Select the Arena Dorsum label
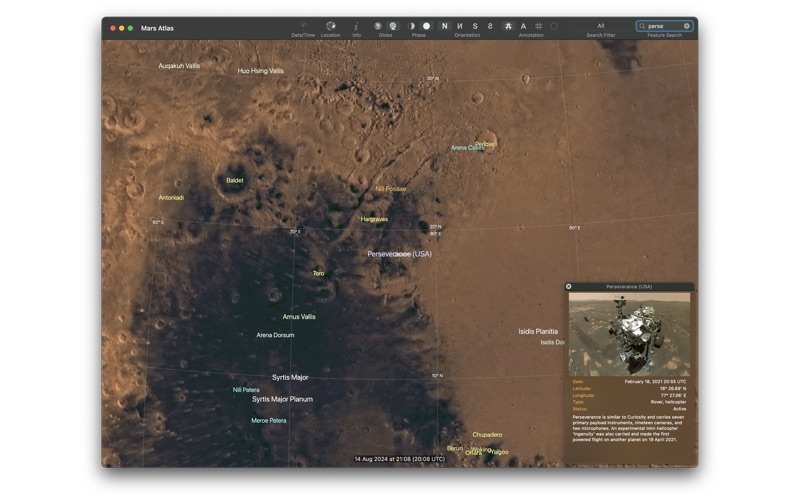The height and width of the screenshot is (500, 800). (276, 335)
